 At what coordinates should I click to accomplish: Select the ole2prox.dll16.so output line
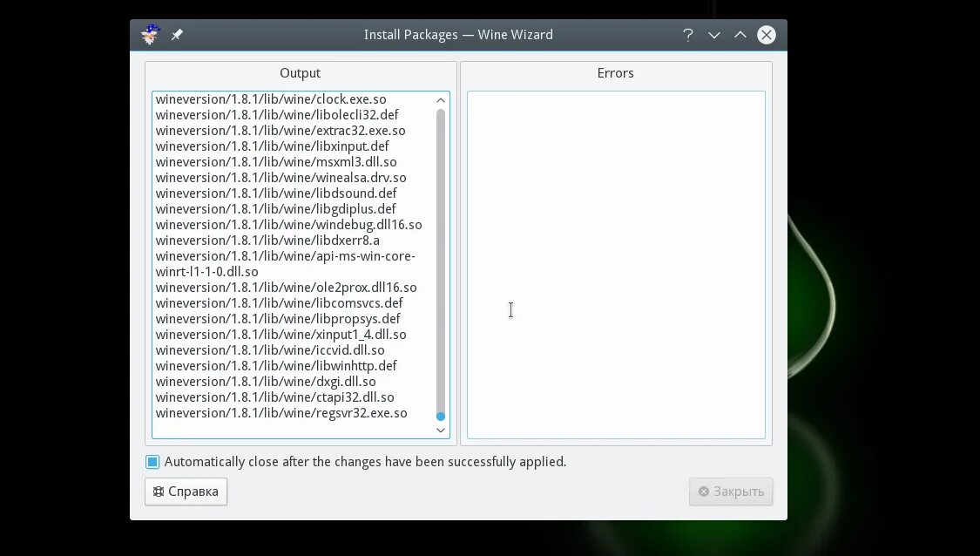(287, 288)
